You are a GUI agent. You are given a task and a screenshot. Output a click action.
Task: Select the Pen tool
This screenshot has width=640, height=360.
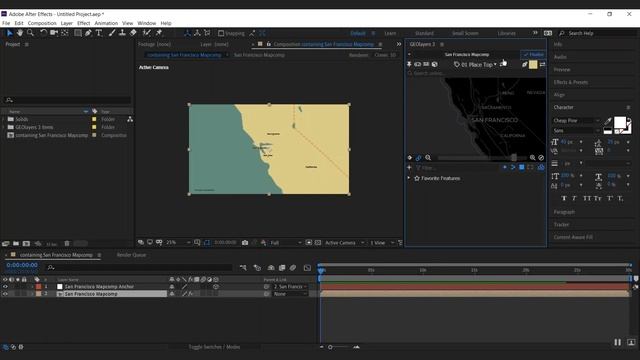pos(88,33)
